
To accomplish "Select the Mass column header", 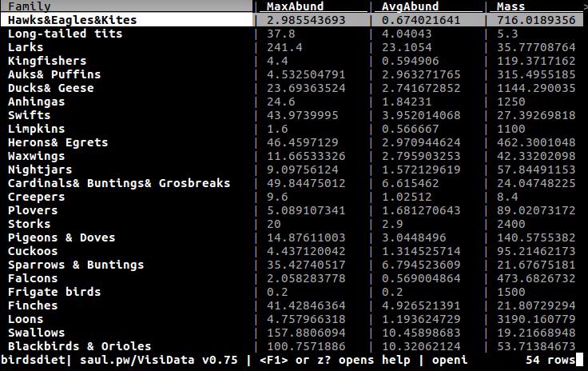I will pyautogui.click(x=511, y=6).
